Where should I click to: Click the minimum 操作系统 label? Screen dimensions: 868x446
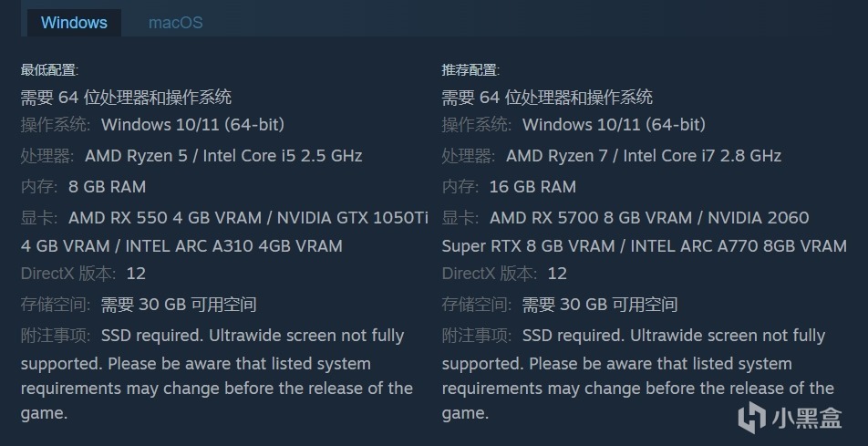[x=56, y=124]
